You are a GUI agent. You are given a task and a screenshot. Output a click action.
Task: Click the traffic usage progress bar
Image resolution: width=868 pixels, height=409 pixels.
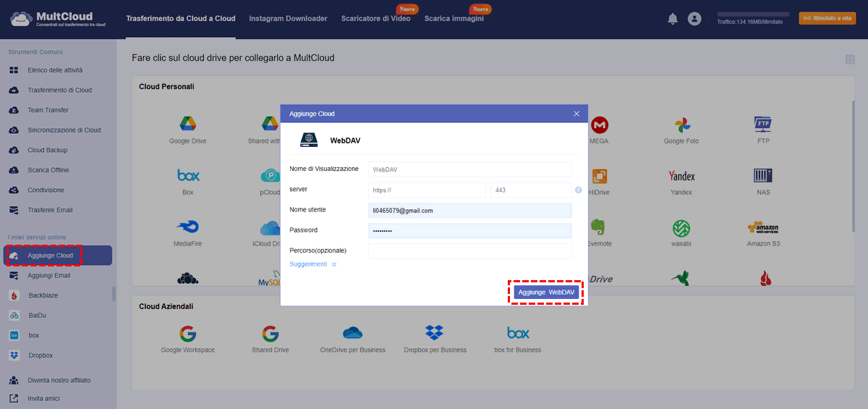pos(753,14)
